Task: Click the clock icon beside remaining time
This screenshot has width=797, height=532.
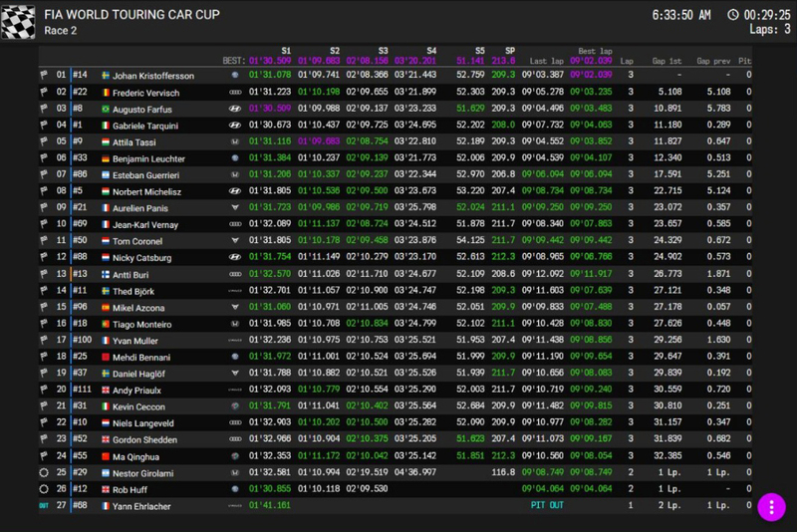Action: 732,15
